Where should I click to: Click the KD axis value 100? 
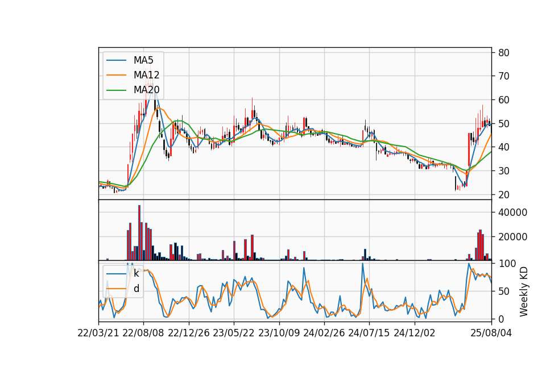507,264
